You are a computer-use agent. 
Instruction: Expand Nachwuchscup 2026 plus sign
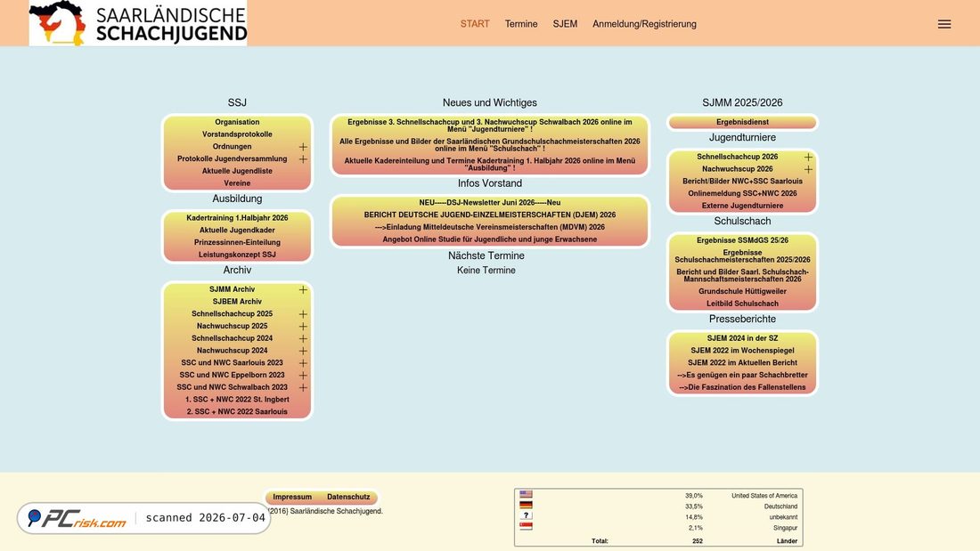tap(808, 169)
